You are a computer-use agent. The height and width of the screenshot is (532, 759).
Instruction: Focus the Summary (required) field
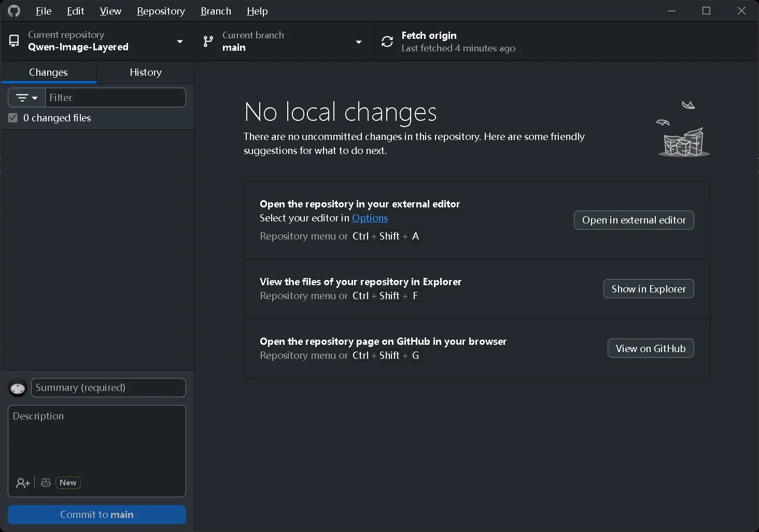(108, 388)
